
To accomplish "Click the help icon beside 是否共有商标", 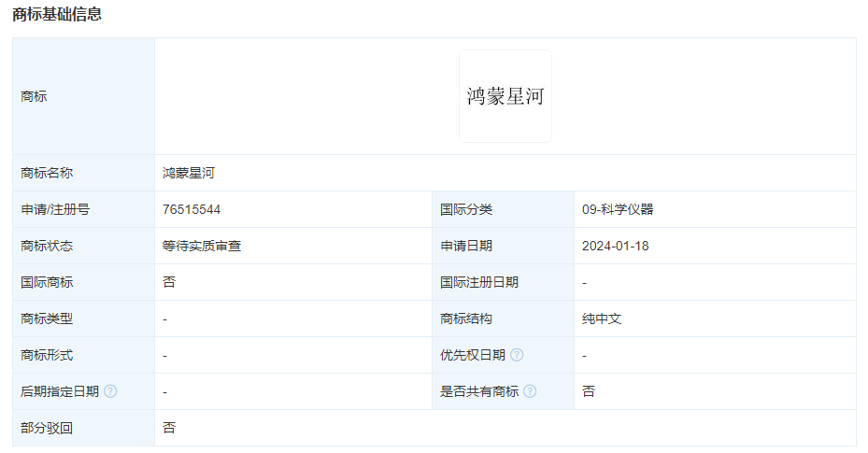I will pyautogui.click(x=530, y=391).
